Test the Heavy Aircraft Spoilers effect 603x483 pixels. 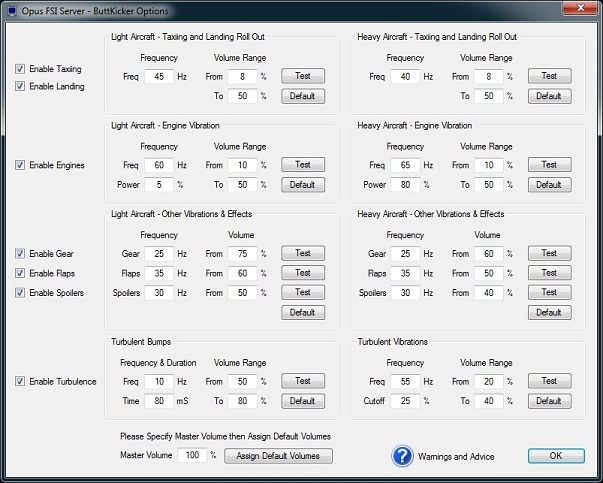click(549, 292)
